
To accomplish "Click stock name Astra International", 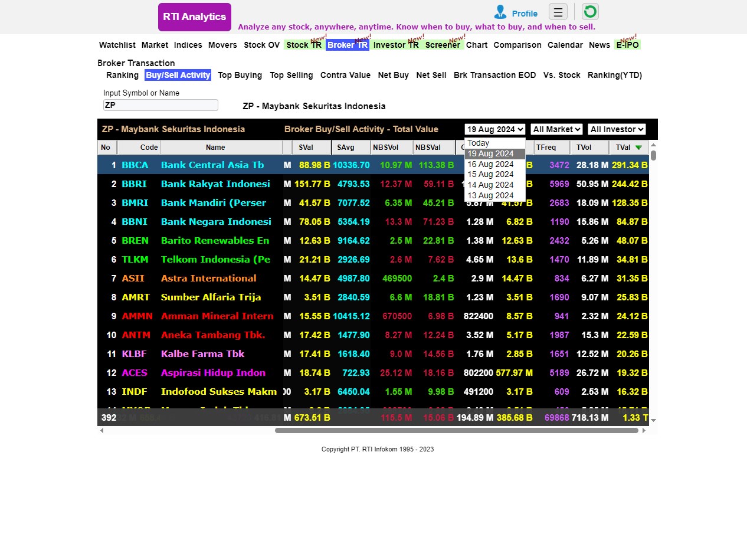I will [209, 279].
